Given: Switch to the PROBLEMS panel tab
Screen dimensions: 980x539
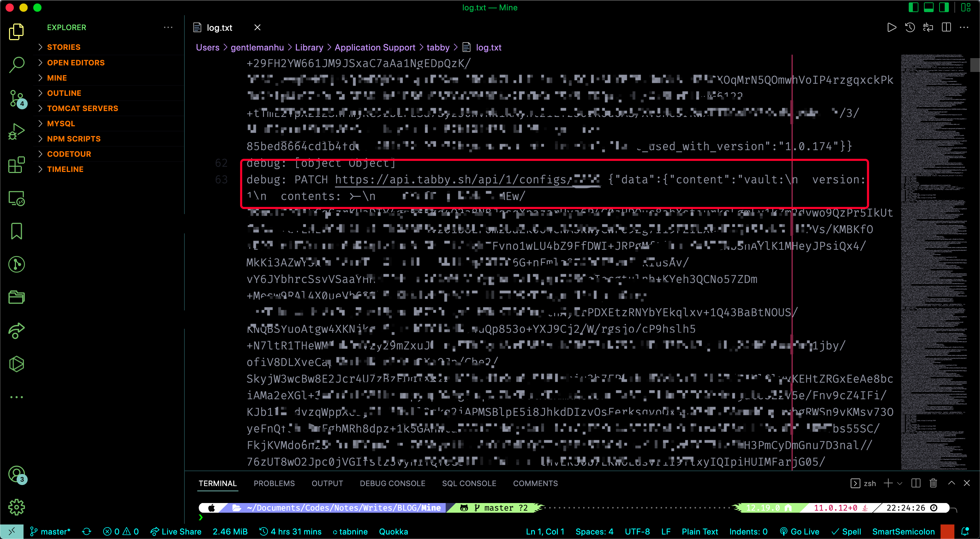Looking at the screenshot, I should pyautogui.click(x=274, y=483).
